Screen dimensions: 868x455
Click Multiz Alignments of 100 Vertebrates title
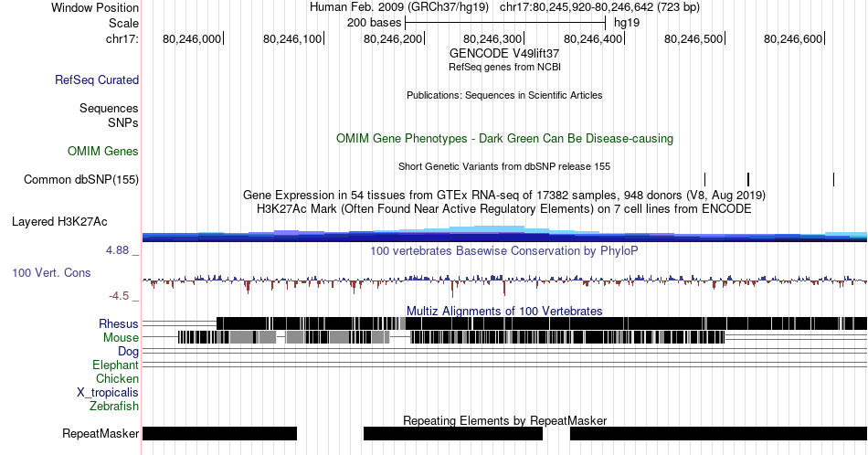tap(504, 311)
